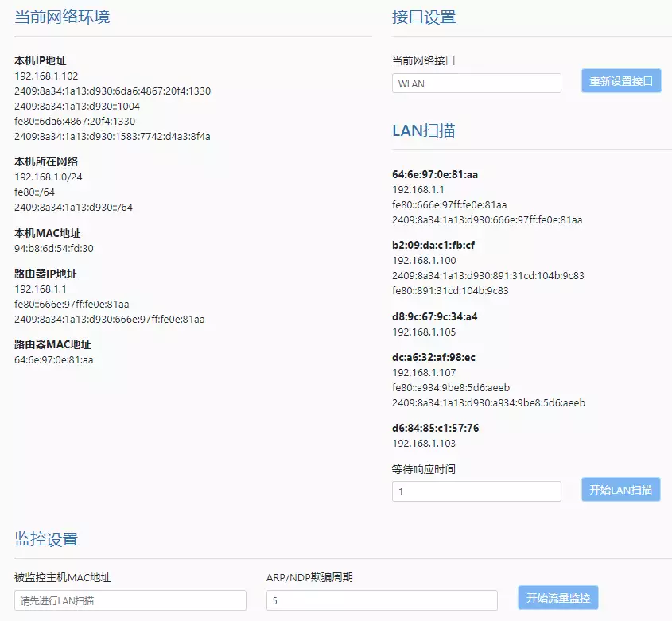Screen dimensions: 672x621
Task: Click IP address 192.168.1.107 in scan results
Action: (x=424, y=372)
